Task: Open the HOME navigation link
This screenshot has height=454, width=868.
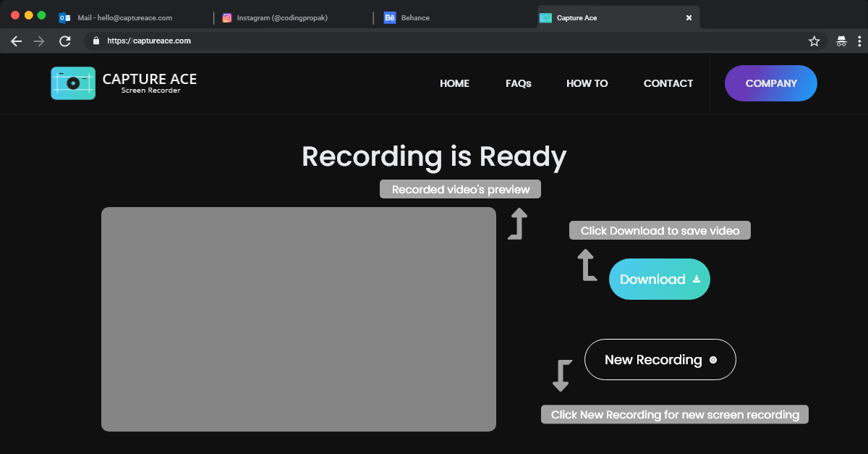Action: click(454, 83)
